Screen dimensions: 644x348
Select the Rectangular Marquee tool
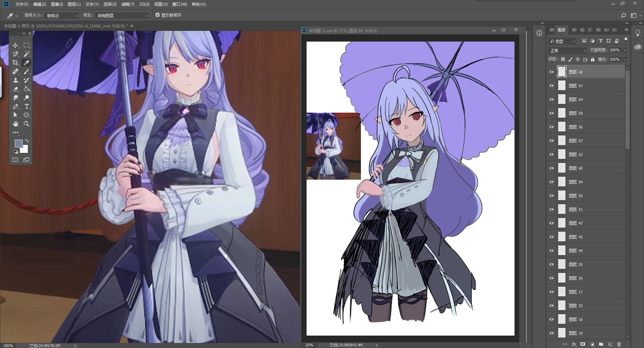26,45
